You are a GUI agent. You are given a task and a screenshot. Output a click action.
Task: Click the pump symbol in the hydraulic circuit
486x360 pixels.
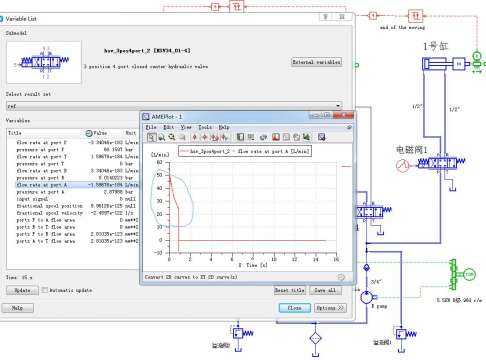coord(366,297)
